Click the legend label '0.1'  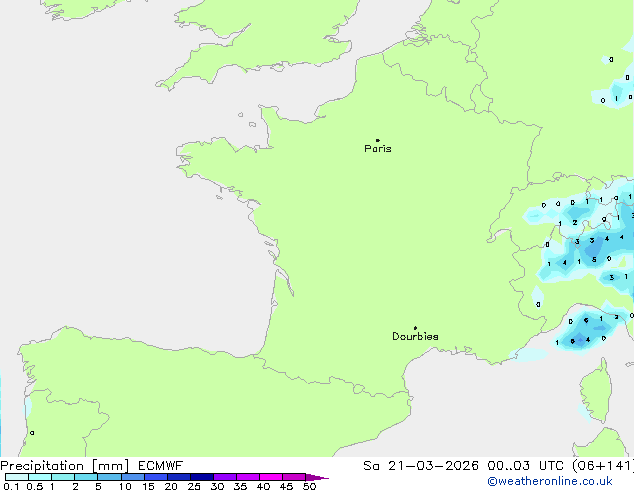(11, 486)
